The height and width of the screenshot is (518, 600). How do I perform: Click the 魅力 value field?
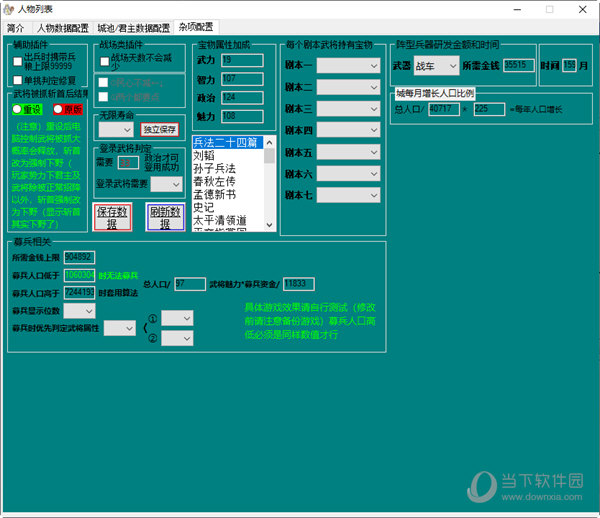click(242, 116)
